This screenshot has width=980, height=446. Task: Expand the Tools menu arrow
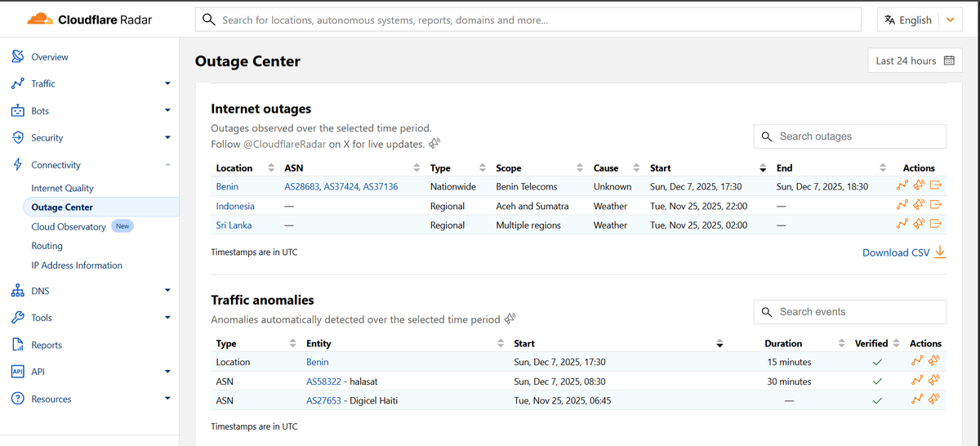click(x=167, y=317)
